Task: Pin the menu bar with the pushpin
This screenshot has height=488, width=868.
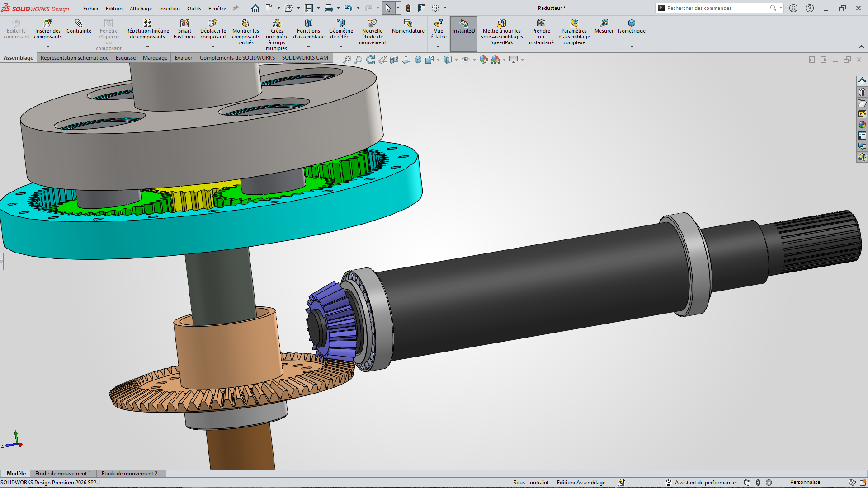Action: coord(235,8)
